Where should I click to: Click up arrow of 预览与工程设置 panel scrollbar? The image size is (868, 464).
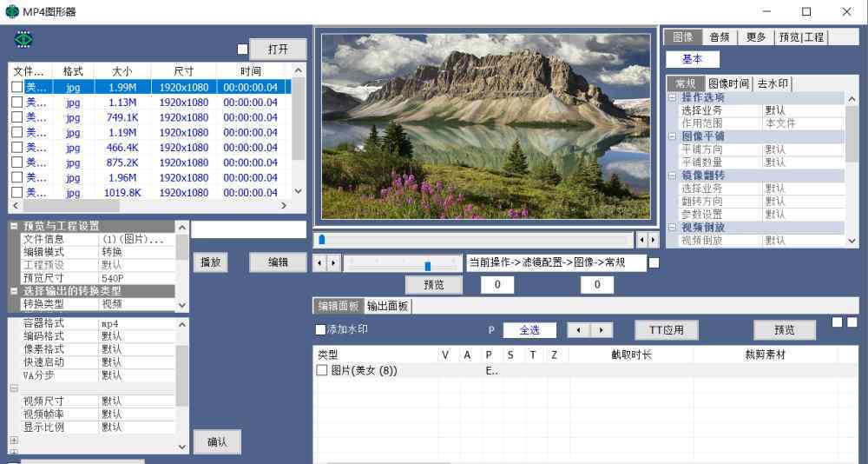[x=182, y=228]
